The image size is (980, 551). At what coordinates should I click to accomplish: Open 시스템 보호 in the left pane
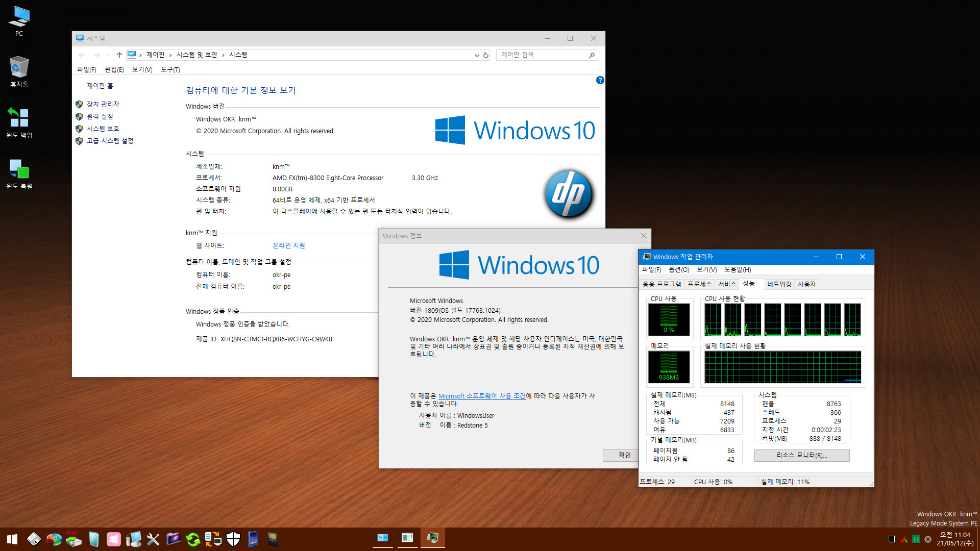(x=103, y=129)
